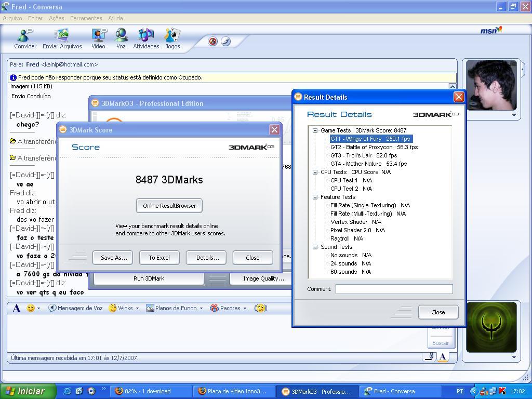Open the Ferramentas menu
The image size is (532, 399).
click(x=86, y=18)
